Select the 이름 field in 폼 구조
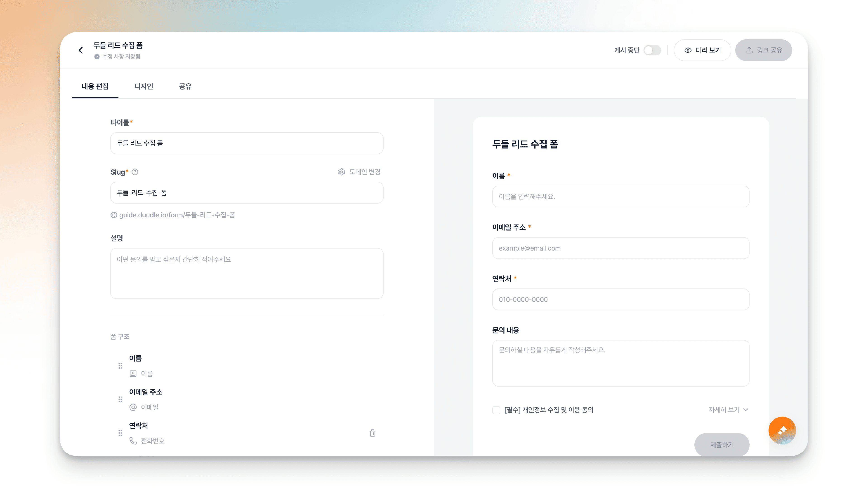The height and width of the screenshot is (488, 868). pyautogui.click(x=247, y=366)
